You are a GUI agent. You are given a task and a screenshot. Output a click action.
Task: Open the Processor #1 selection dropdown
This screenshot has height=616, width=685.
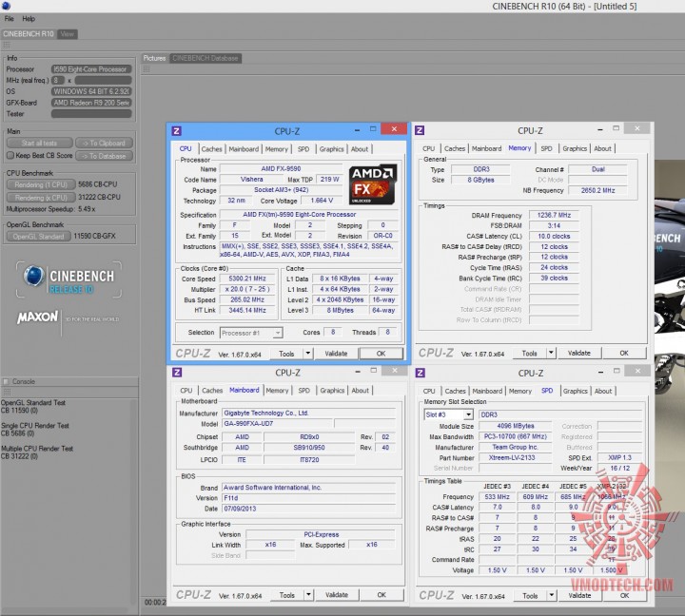[278, 333]
